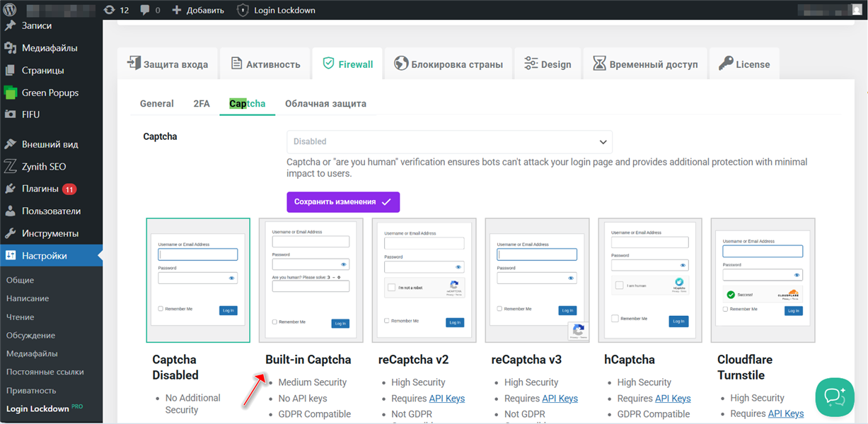Open API Keys link under reCaptcha v2
This screenshot has width=868, height=424.
pyautogui.click(x=446, y=398)
